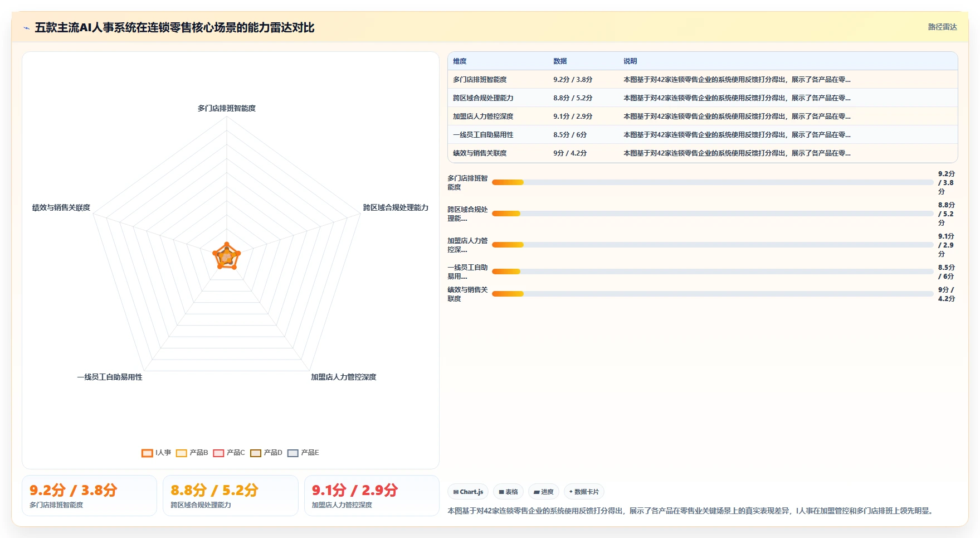The width and height of the screenshot is (980, 538).
Task: Toggle the 产品B legend item
Action: (x=192, y=453)
